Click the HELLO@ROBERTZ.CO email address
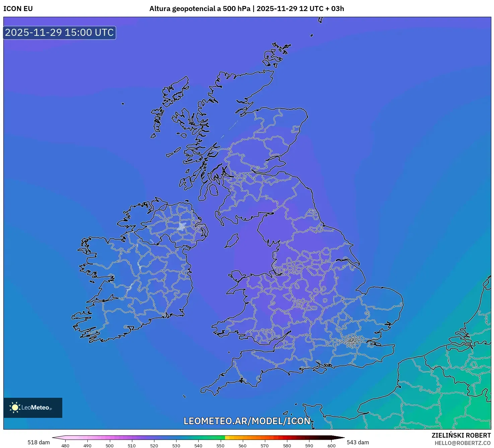This screenshot has width=494, height=448. (x=463, y=443)
